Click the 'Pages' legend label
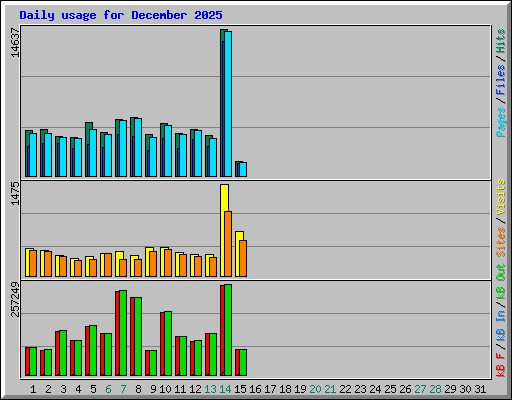The height and width of the screenshot is (400, 512). 501,122
